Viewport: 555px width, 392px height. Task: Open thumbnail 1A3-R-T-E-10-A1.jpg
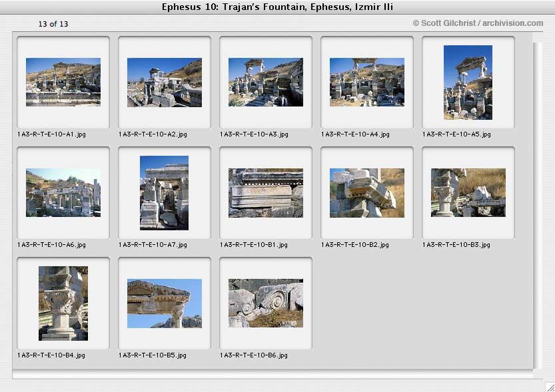click(x=63, y=82)
